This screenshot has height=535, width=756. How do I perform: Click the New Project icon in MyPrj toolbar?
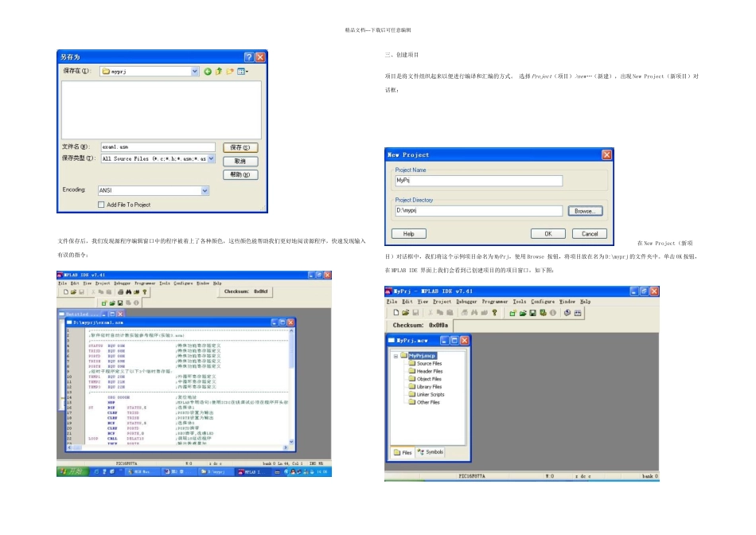(x=511, y=313)
